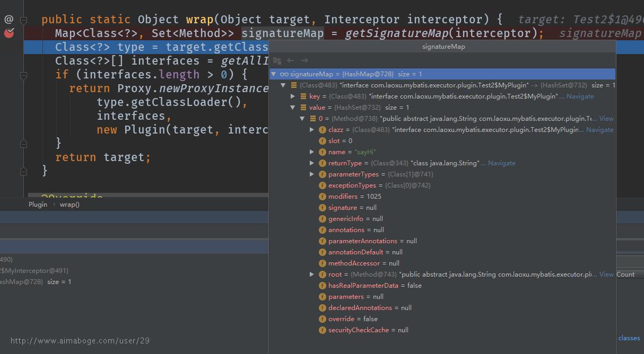
Task: Collapse the value HashSet@732 node
Action: point(293,108)
